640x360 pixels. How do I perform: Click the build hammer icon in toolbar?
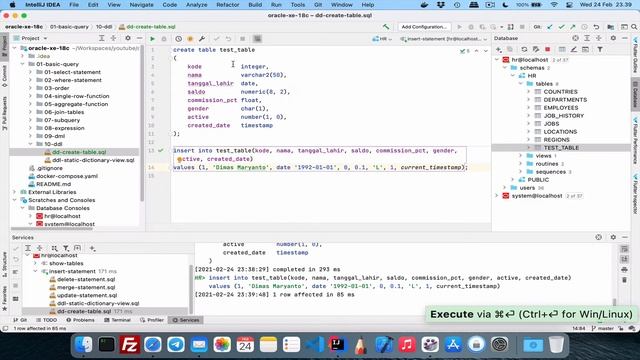386,27
